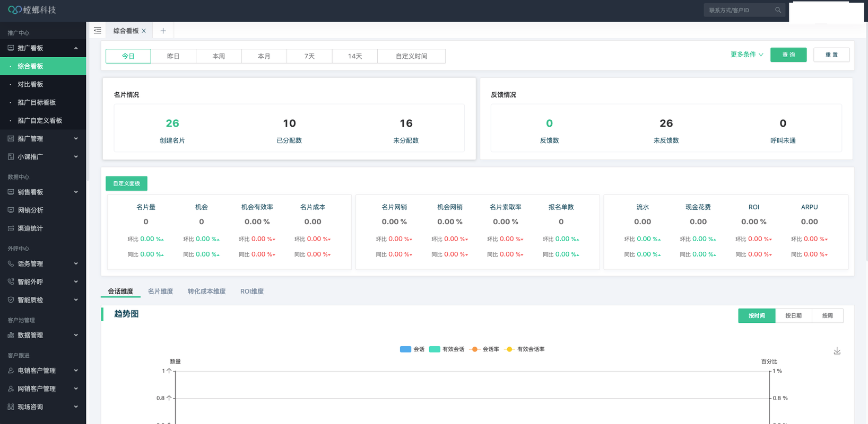The height and width of the screenshot is (424, 868).
Task: Expand the 推广管理 menu chevron
Action: pyautogui.click(x=76, y=138)
